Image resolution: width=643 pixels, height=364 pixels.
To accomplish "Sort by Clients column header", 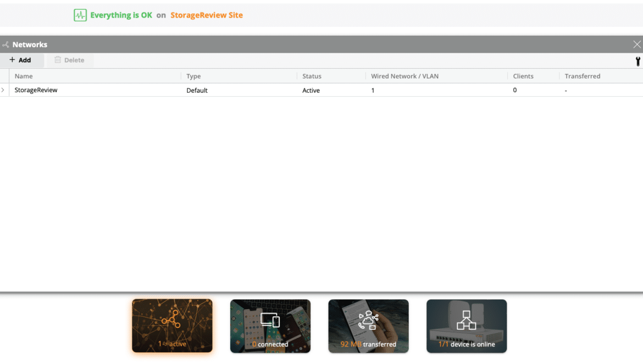I will (523, 76).
